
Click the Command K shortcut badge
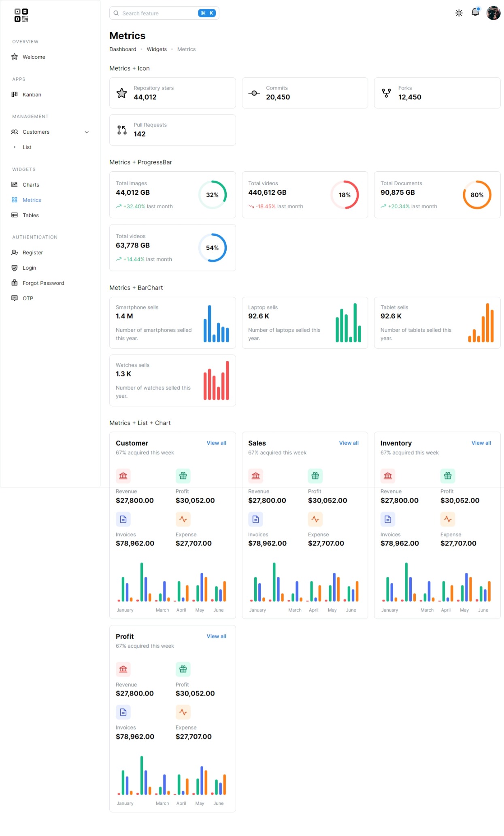(207, 13)
